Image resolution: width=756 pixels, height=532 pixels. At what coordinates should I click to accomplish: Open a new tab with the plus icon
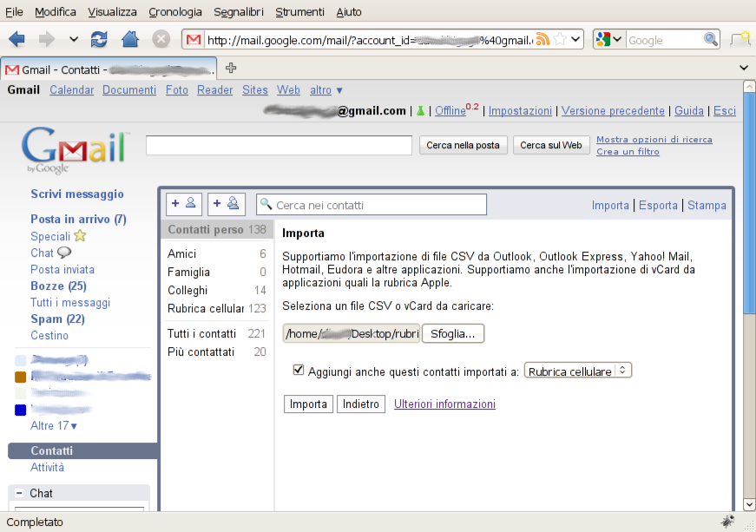click(231, 68)
